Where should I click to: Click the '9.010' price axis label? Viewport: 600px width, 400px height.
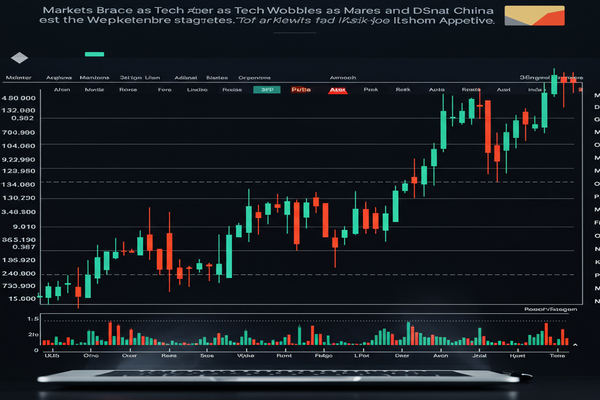[24, 227]
